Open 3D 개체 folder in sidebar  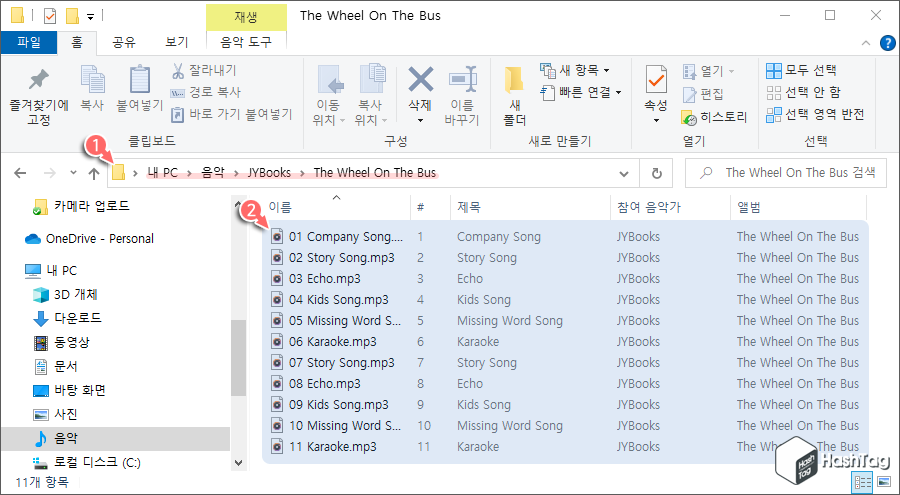[x=65, y=295]
